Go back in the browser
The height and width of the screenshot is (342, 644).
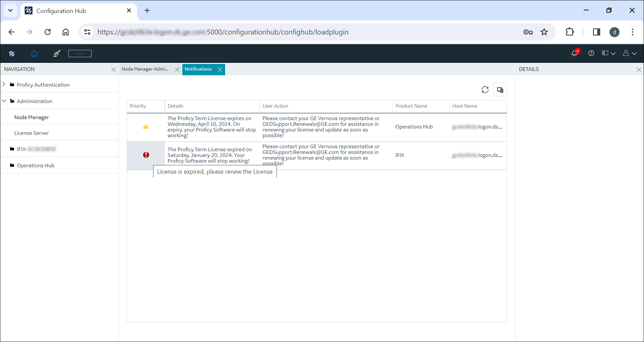(11, 32)
